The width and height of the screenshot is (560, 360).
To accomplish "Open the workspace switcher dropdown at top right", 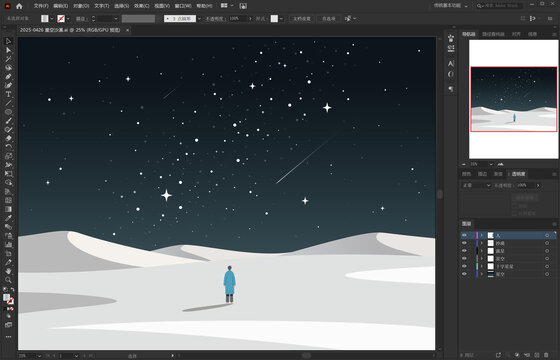I will (x=451, y=6).
